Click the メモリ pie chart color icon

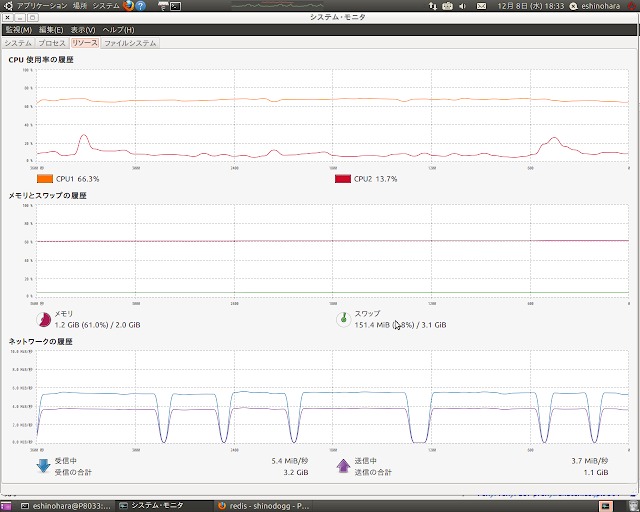tap(44, 319)
